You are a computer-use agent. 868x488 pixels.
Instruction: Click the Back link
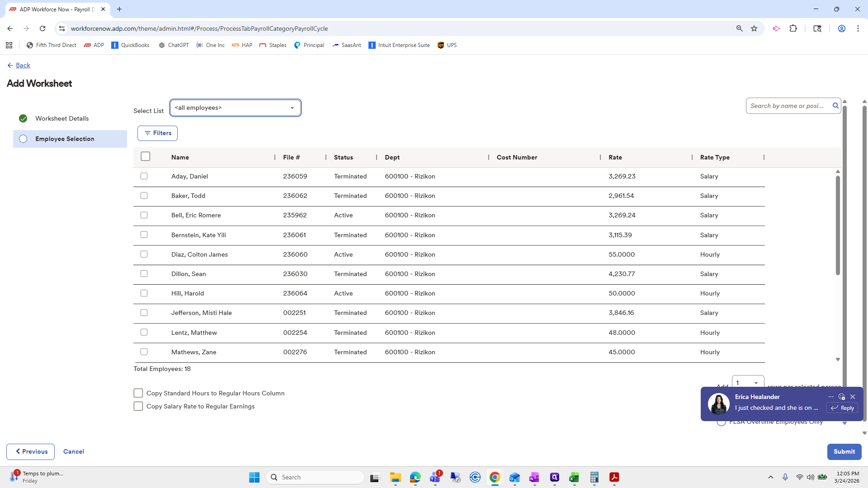pyautogui.click(x=23, y=66)
